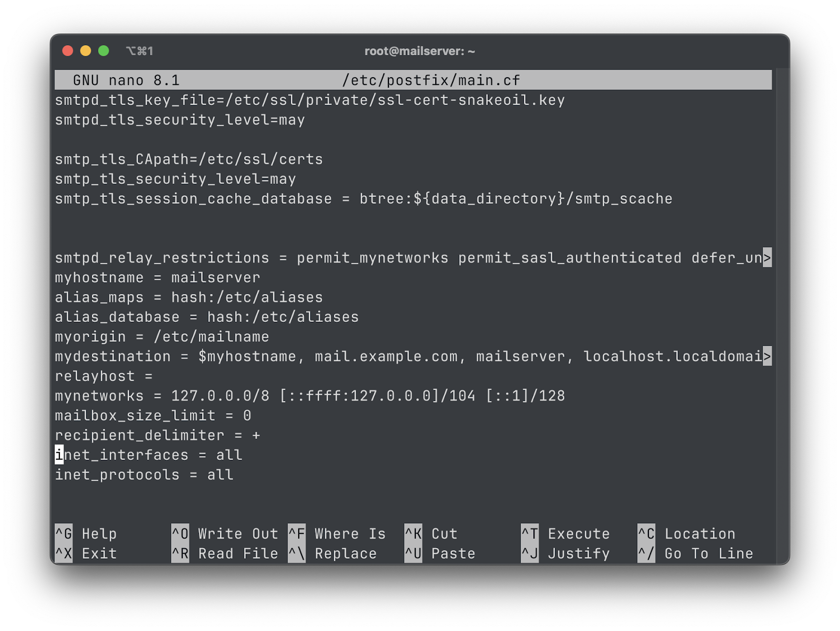Click the myorigin = /etc/mailname line
Viewport: 840px width, 631px height.
click(x=162, y=336)
